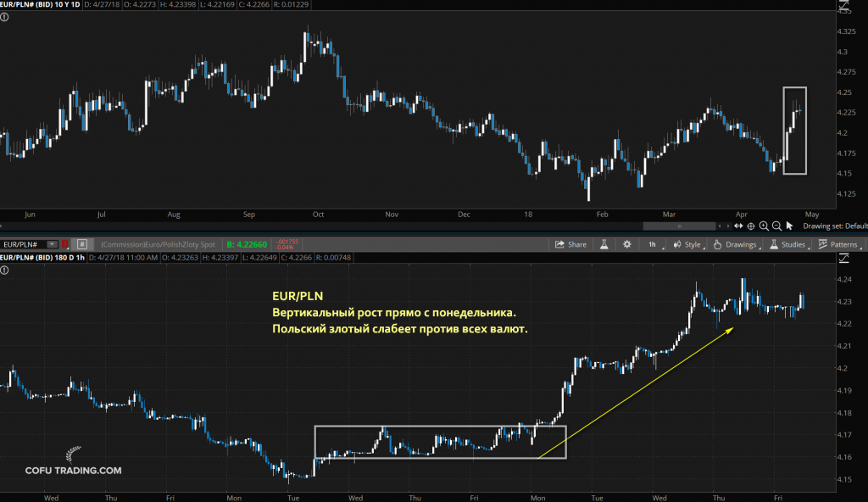Viewport: 868px width, 502px height.
Task: Click the horizontal expand arrows icon
Action: pos(738,226)
